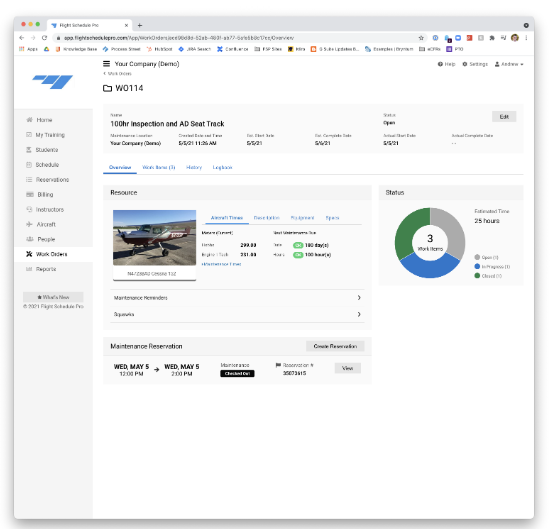Expand the Squawks row chevron

(359, 314)
